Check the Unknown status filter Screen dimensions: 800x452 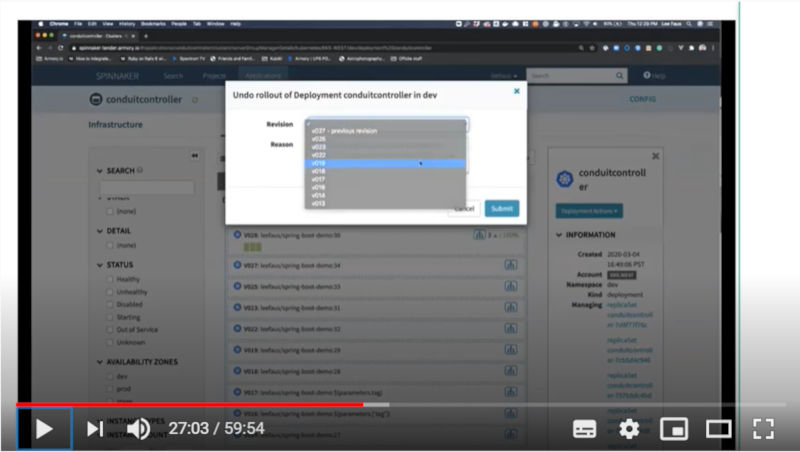click(x=110, y=342)
